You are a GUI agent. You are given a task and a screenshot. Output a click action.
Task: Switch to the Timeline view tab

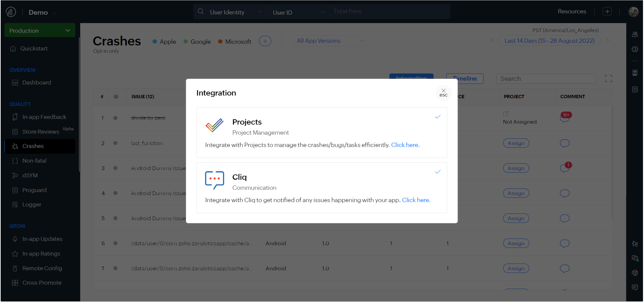point(464,79)
